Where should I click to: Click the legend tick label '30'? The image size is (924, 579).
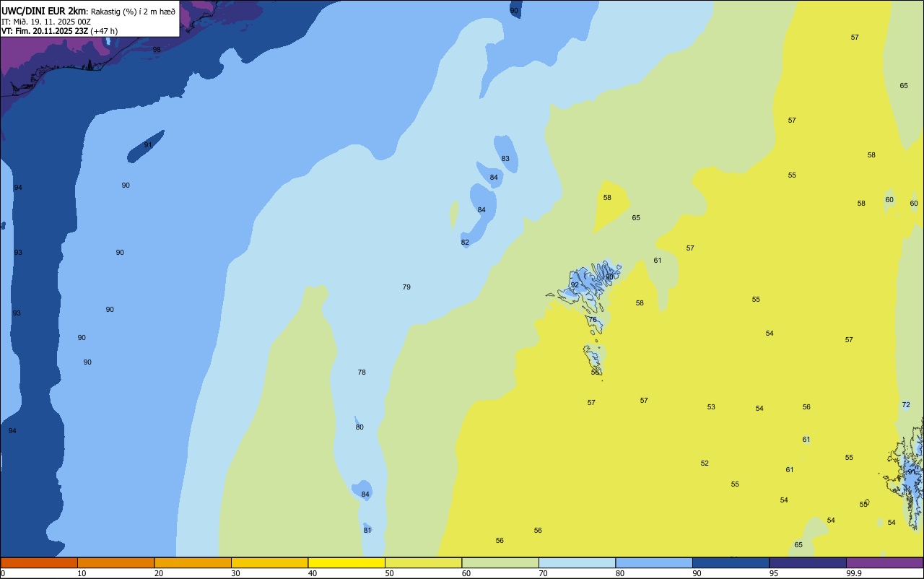pyautogui.click(x=235, y=573)
